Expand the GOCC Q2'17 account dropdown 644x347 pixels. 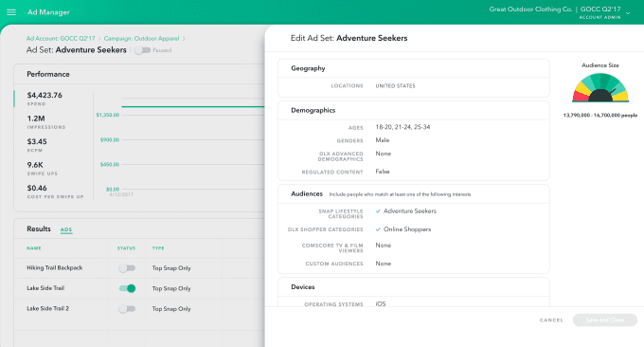(x=628, y=13)
